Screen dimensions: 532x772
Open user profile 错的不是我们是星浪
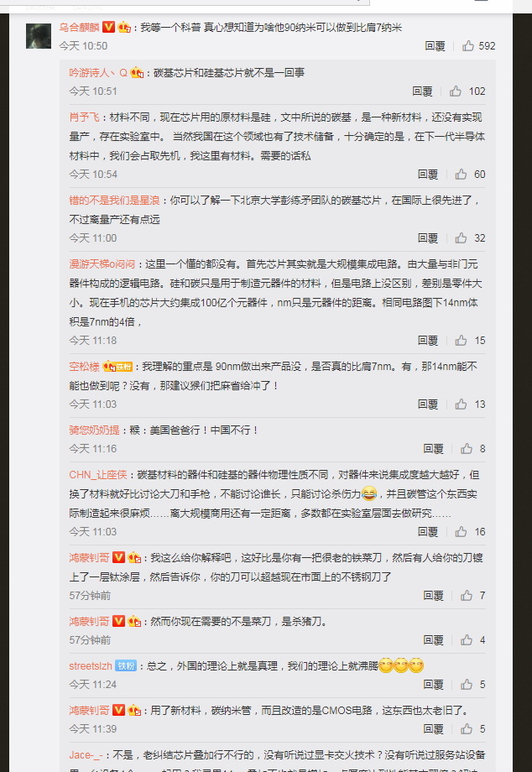click(114, 201)
